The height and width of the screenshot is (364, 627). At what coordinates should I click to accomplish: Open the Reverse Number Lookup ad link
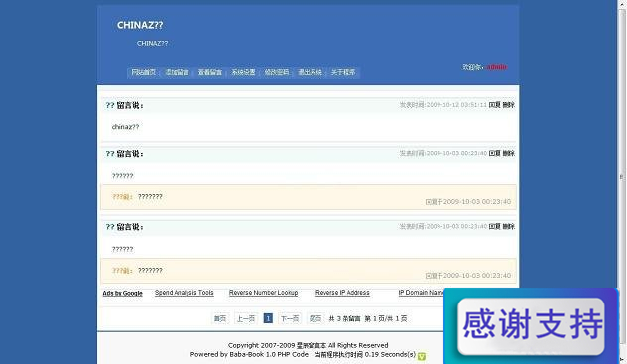tap(263, 293)
